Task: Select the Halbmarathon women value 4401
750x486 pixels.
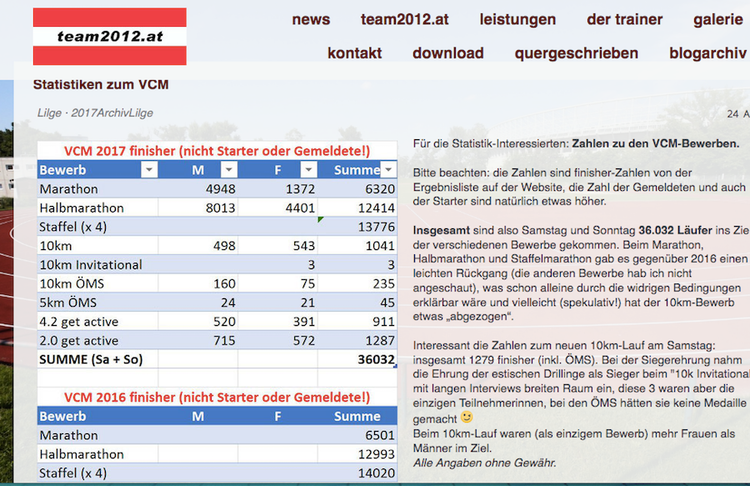Action: [x=300, y=208]
